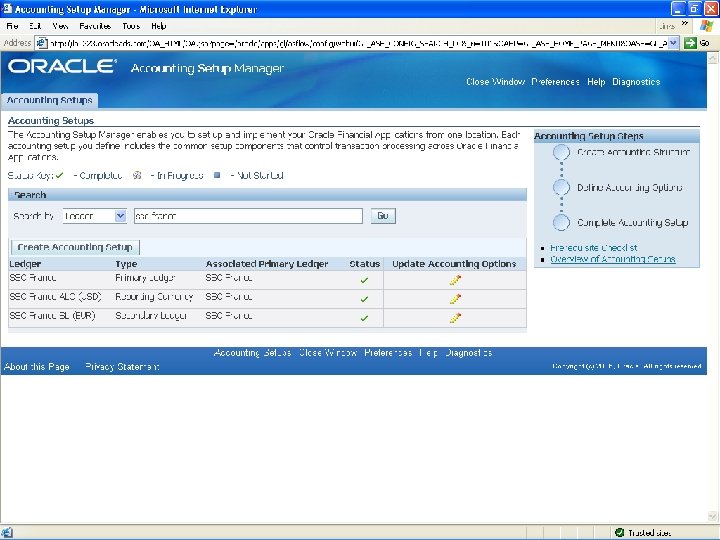Open Help link in Oracle header
720x540 pixels.
click(x=596, y=82)
